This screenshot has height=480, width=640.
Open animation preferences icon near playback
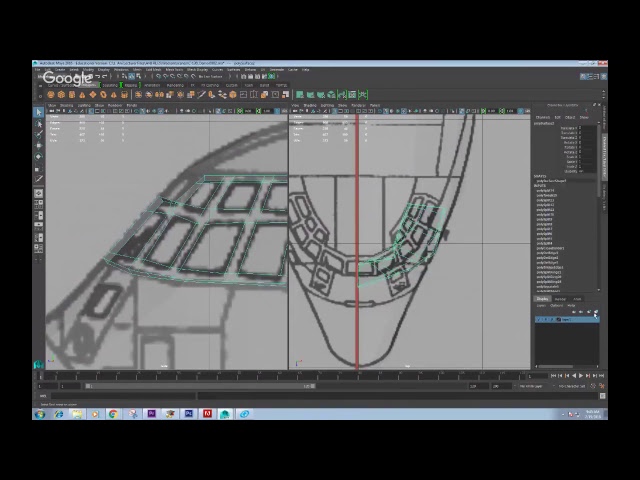[602, 386]
